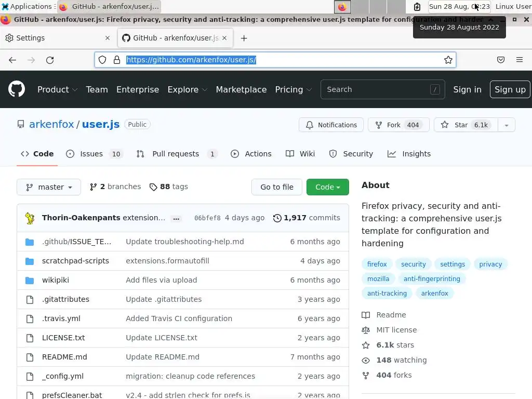Open the green Code dropdown button

(x=327, y=187)
